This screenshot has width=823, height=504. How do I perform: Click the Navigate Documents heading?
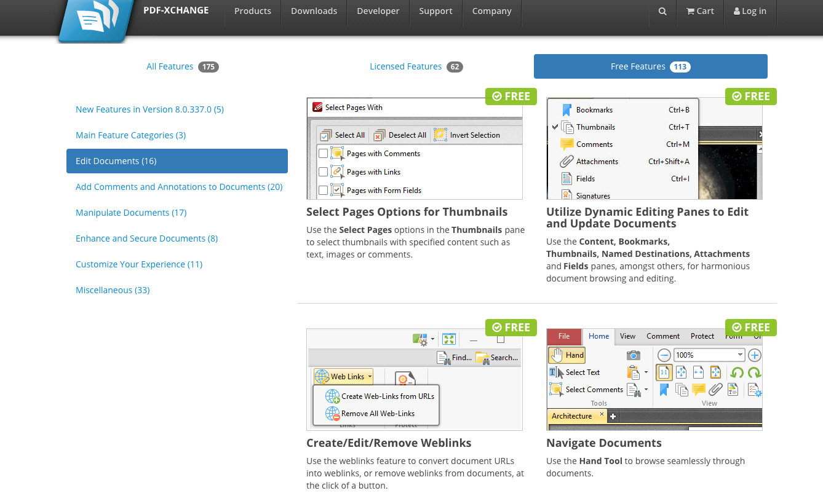pos(604,443)
